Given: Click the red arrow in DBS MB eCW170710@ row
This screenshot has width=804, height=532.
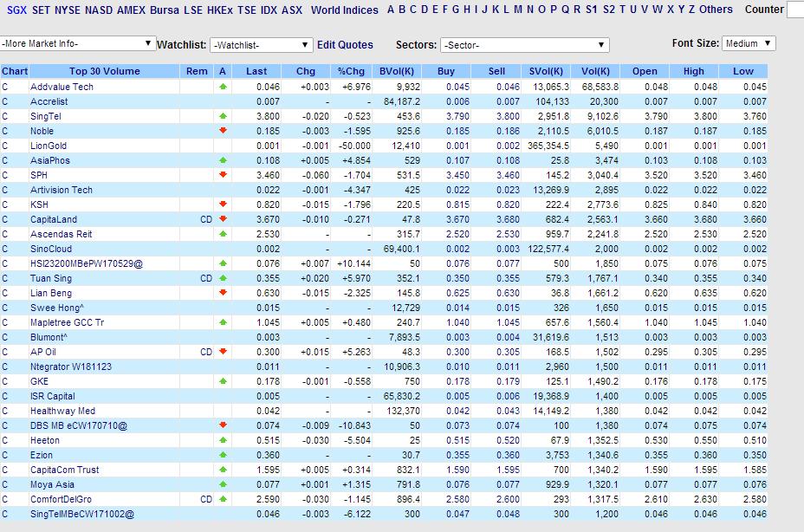Looking at the screenshot, I should (x=223, y=425).
